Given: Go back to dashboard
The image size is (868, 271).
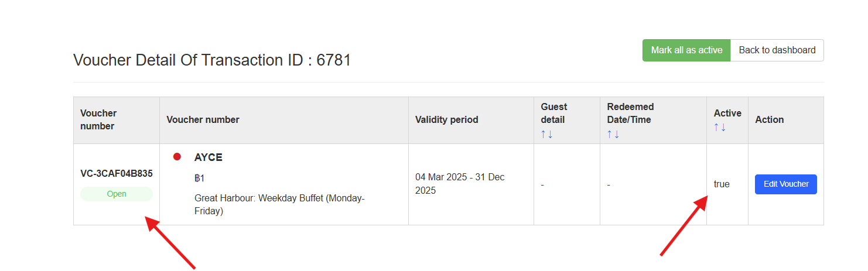Looking at the screenshot, I should (777, 50).
